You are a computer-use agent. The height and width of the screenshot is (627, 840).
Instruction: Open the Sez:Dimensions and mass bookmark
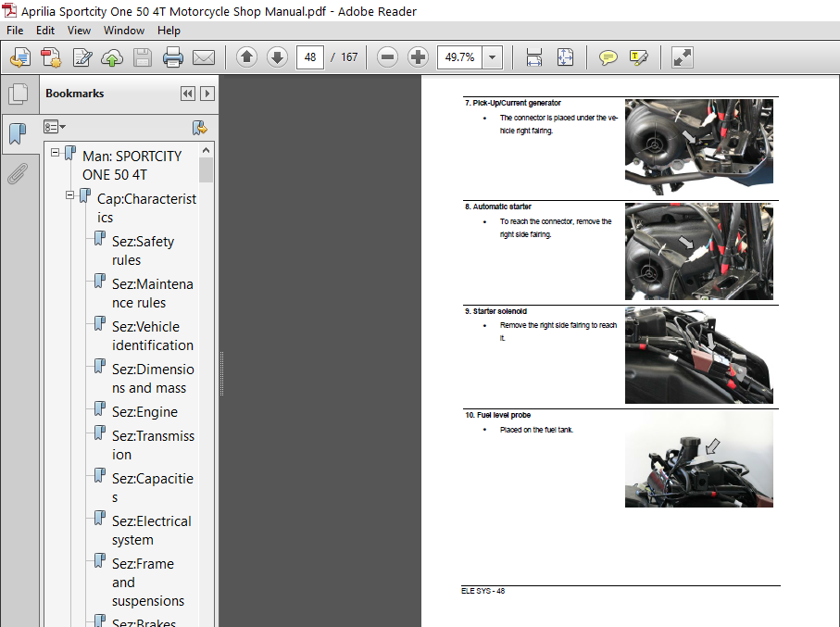(153, 379)
